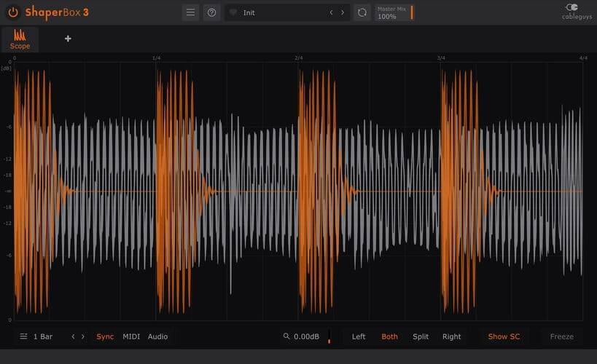Click the preset favorite heart icon

[233, 12]
